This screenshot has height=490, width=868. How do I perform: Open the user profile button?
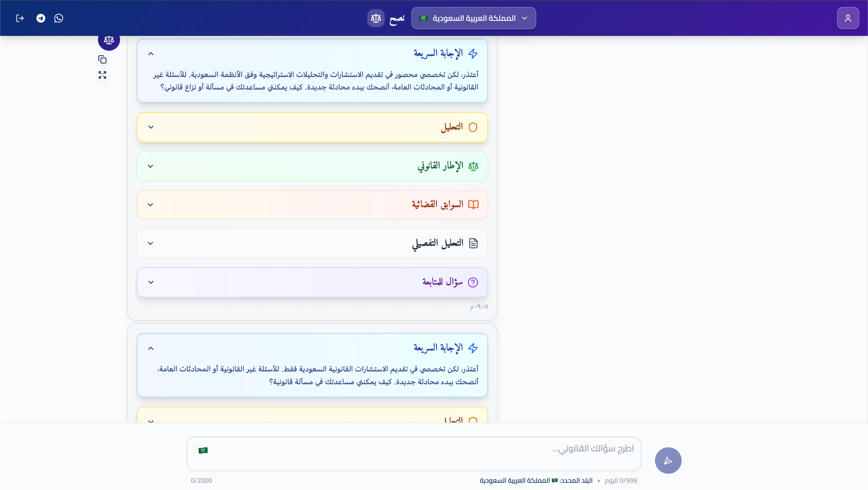coord(848,18)
